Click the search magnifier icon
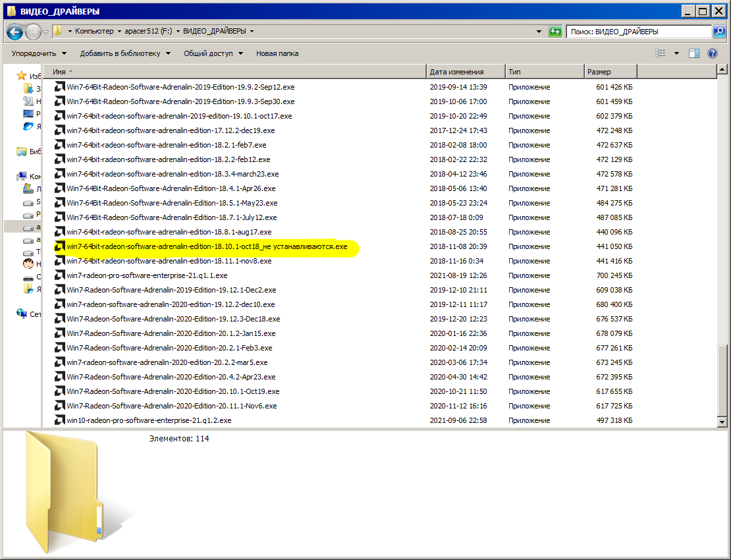731x560 pixels. (719, 32)
